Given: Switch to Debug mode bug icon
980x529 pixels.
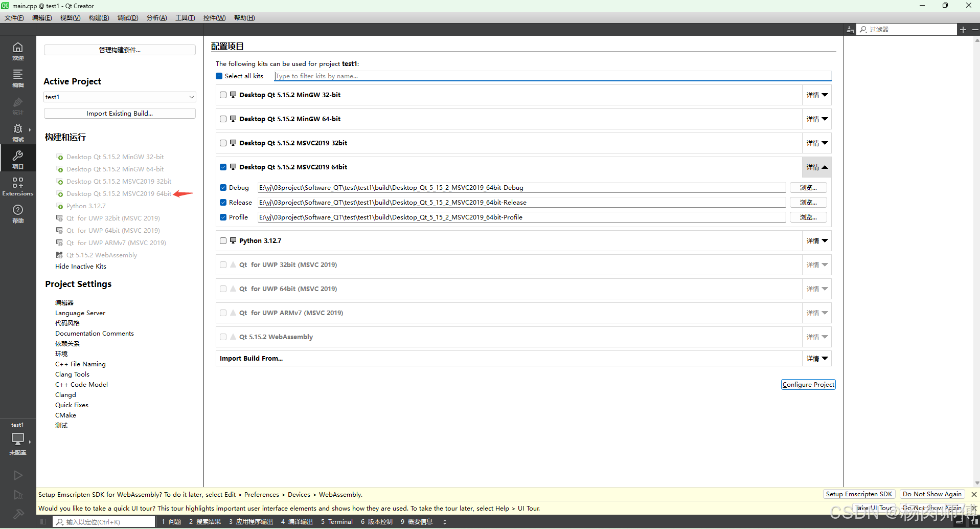Looking at the screenshot, I should (18, 128).
